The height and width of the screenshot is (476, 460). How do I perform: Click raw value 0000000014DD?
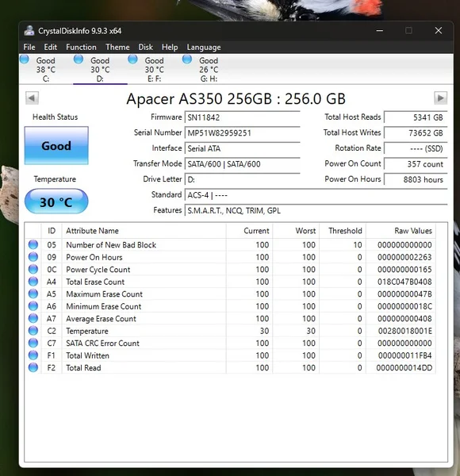404,368
